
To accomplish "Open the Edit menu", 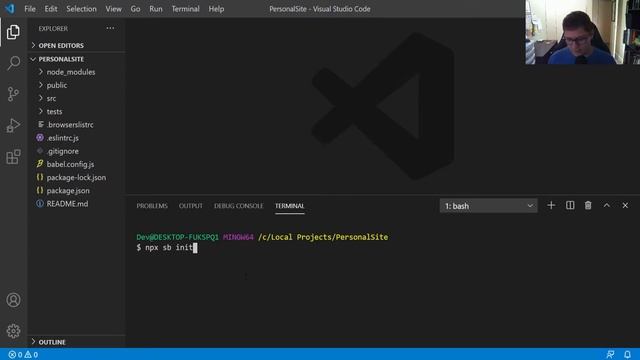I will point(51,9).
